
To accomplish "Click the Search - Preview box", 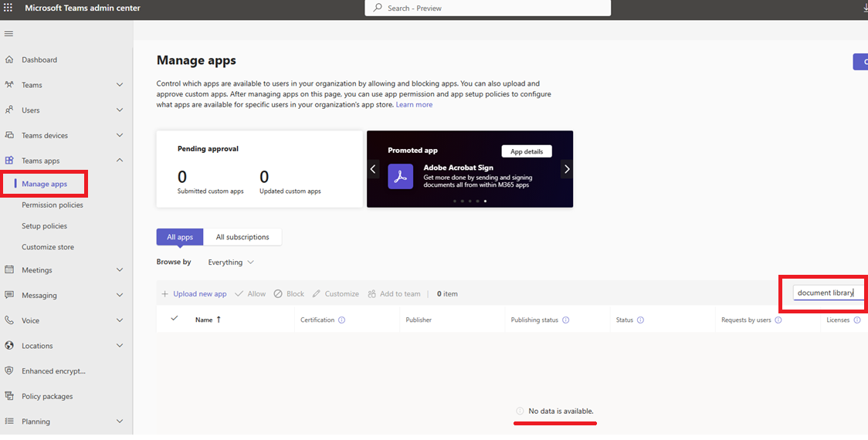I will click(x=488, y=8).
